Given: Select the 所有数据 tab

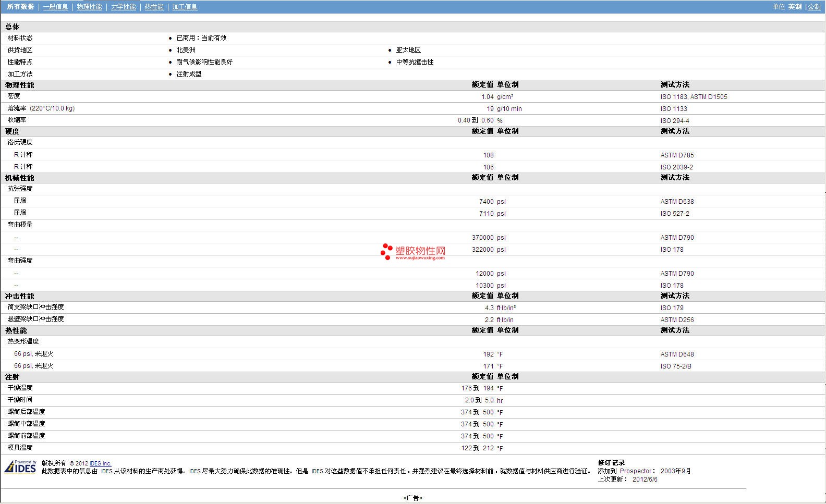Looking at the screenshot, I should click(20, 7).
